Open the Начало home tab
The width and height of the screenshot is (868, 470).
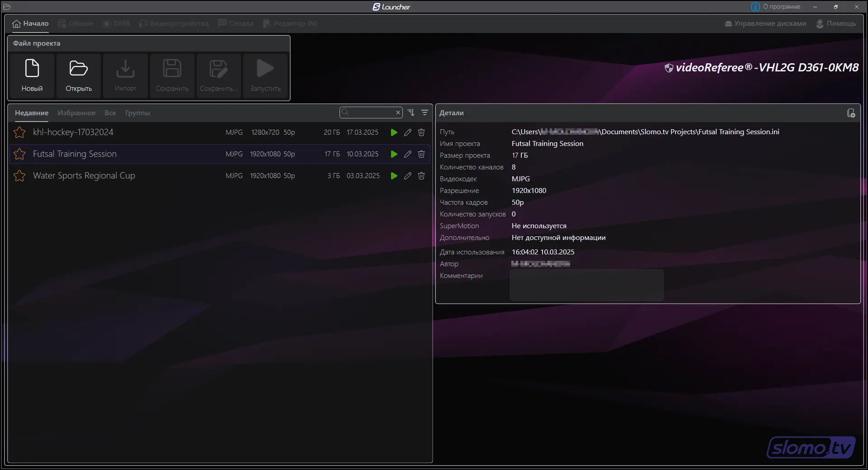pos(30,23)
